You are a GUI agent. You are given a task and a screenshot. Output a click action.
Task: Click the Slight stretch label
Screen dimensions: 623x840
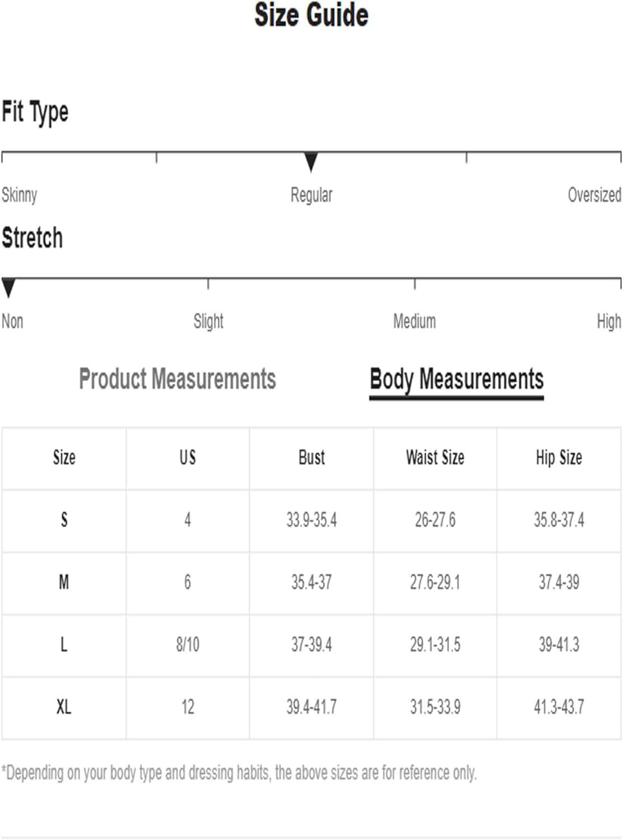(x=208, y=321)
